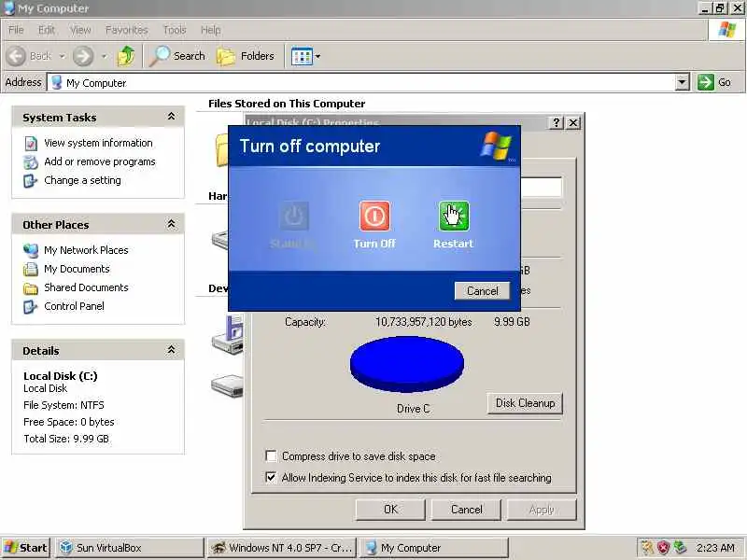Screen dimensions: 747x560
Task: Click Change a setting link
Action: coord(82,180)
